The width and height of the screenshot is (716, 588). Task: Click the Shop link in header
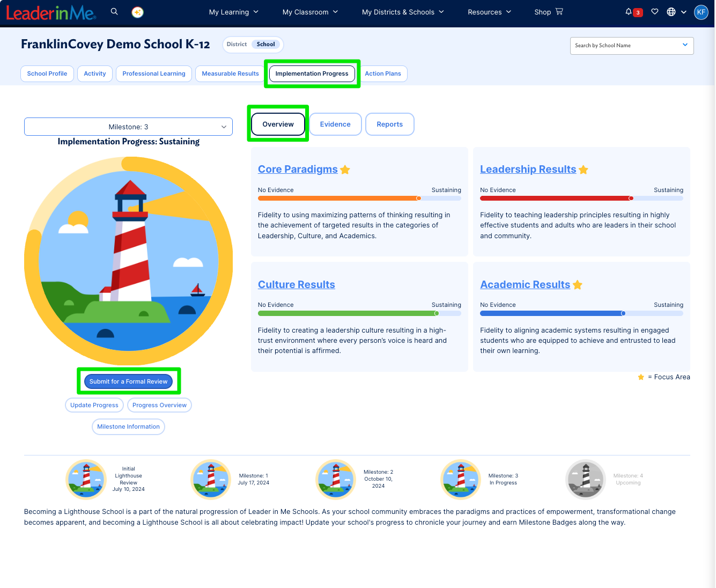pos(542,12)
